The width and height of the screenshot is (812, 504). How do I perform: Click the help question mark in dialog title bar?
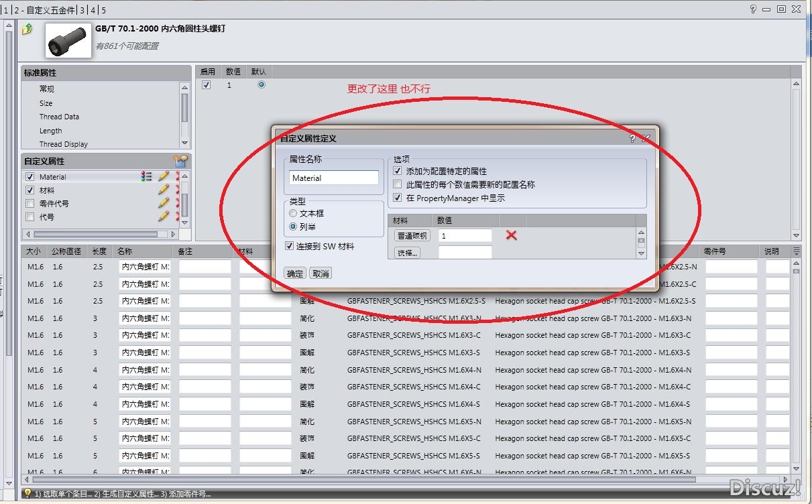tap(632, 138)
